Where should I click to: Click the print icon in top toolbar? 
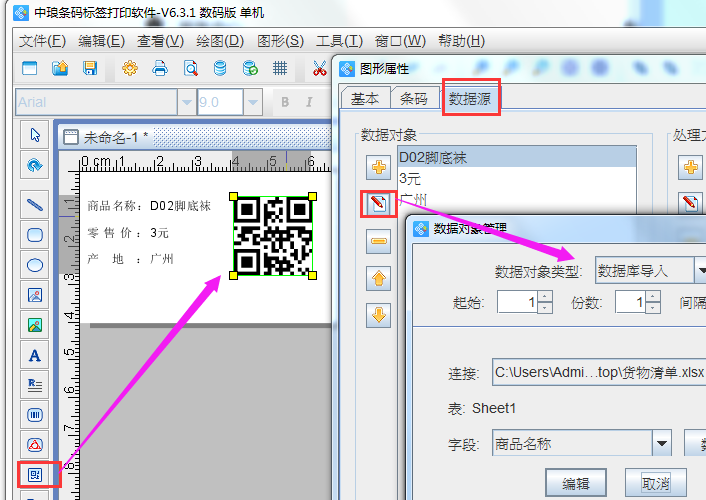(x=159, y=68)
